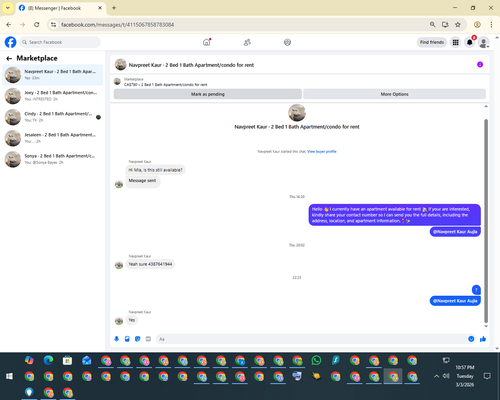This screenshot has width=500, height=400.
Task: Open the emoji picker in message field
Action: (x=471, y=339)
